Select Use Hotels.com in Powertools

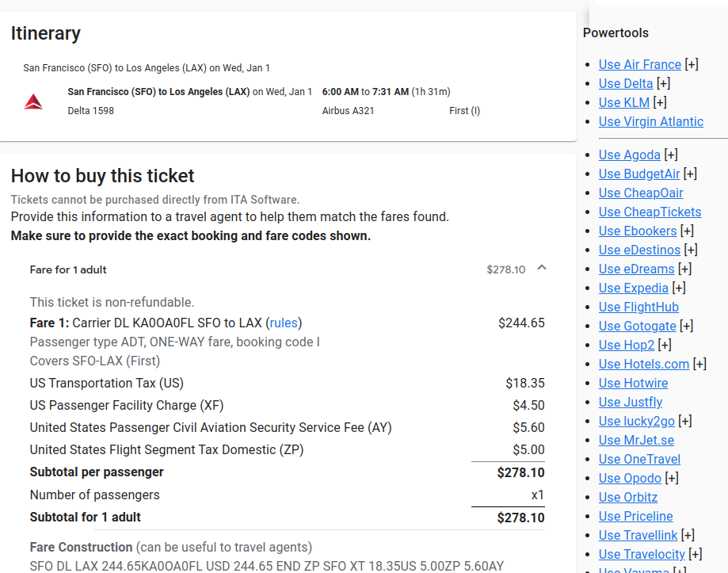(644, 364)
